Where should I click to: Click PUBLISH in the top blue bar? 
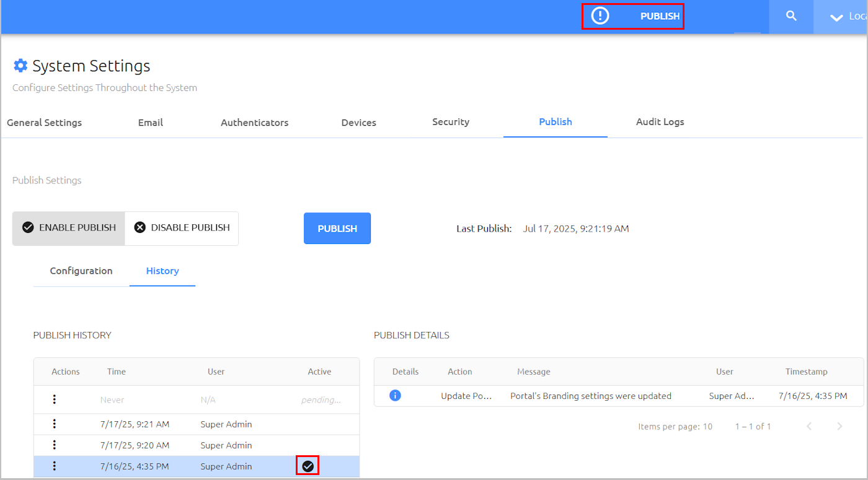(660, 17)
